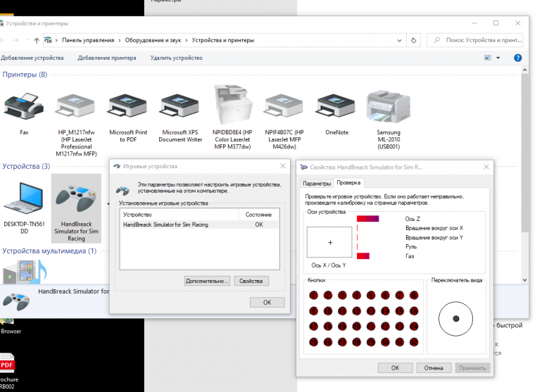The height and width of the screenshot is (392, 549).
Task: Open the help question mark icon
Action: click(517, 58)
